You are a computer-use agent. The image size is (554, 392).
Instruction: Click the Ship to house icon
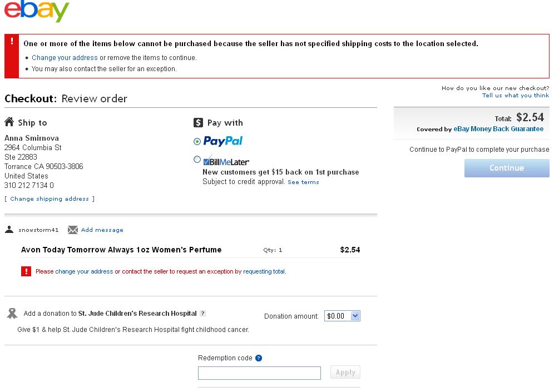9,122
